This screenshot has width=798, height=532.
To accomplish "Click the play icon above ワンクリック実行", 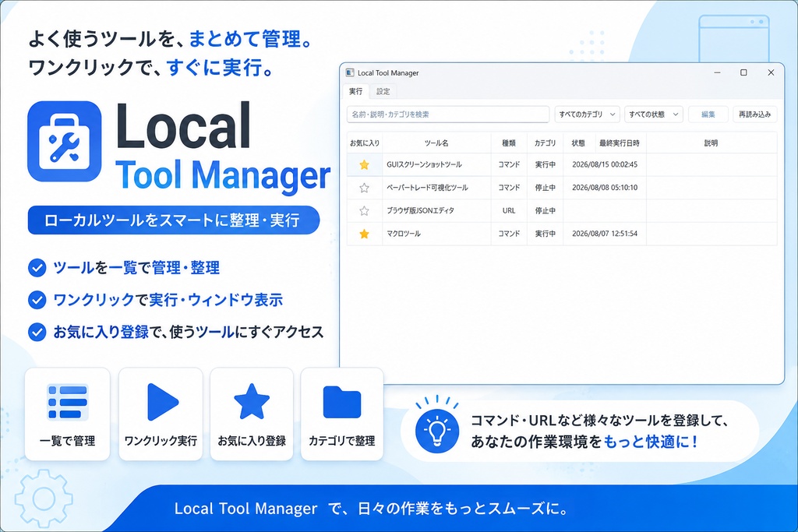I will click(162, 402).
